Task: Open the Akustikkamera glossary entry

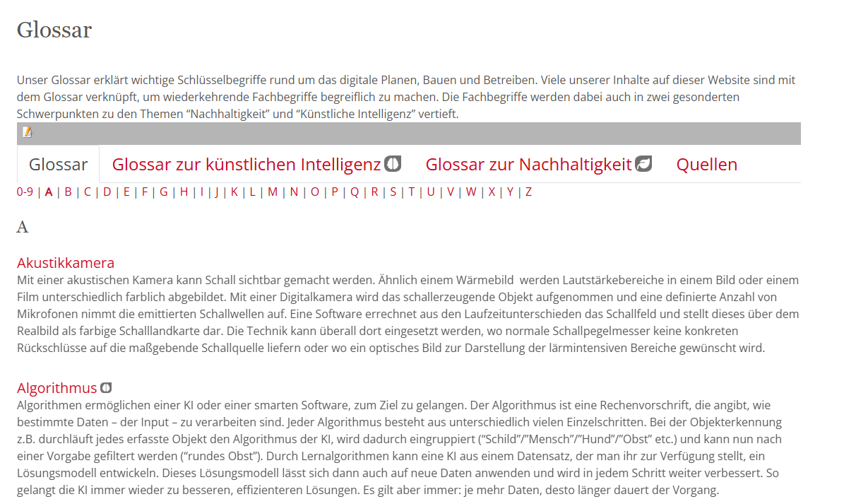Action: 66,263
